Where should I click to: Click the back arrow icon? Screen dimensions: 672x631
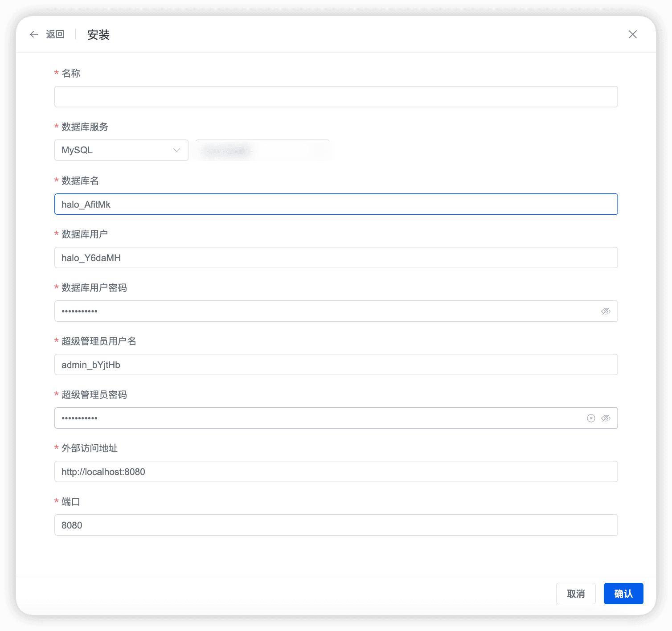(34, 34)
